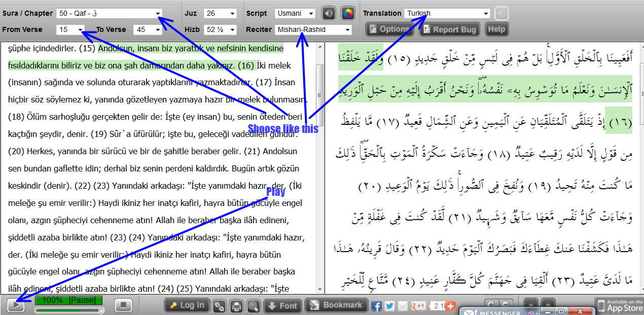Expand the Translation language dropdown
Screen dimensions: 644x315
[447, 14]
